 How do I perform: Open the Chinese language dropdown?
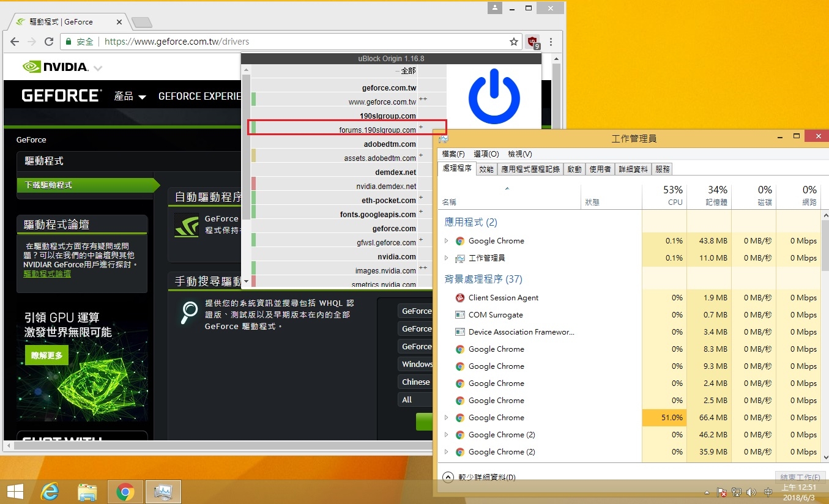(415, 382)
